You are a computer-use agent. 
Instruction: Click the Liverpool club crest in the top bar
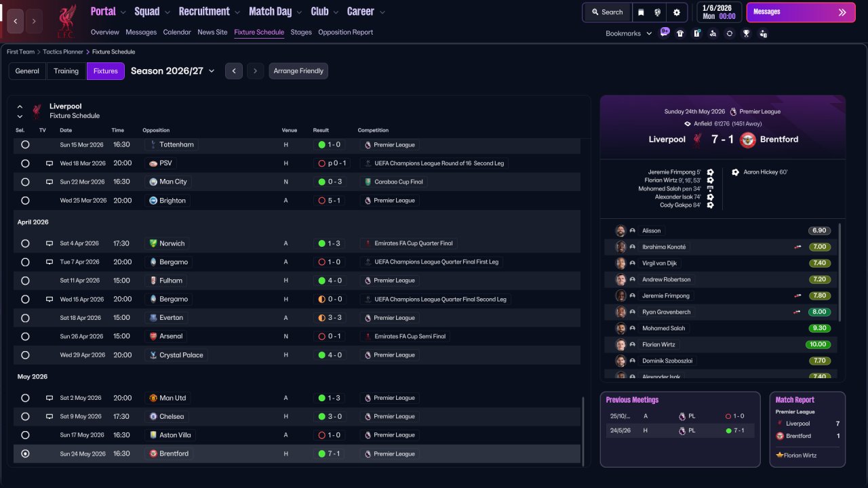(x=66, y=20)
